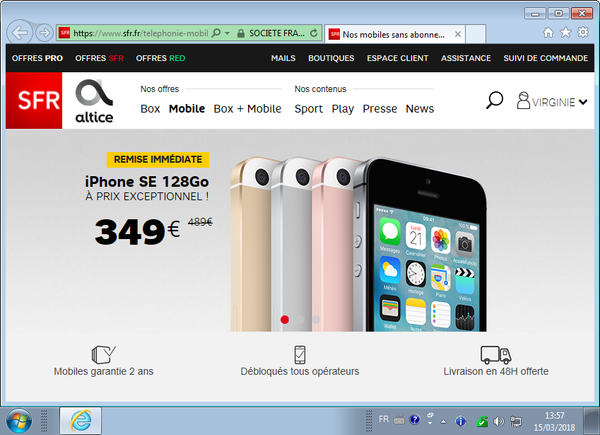Click the REMISE IMMÉDIATE yellow badge
The width and height of the screenshot is (600, 435).
tap(158, 160)
